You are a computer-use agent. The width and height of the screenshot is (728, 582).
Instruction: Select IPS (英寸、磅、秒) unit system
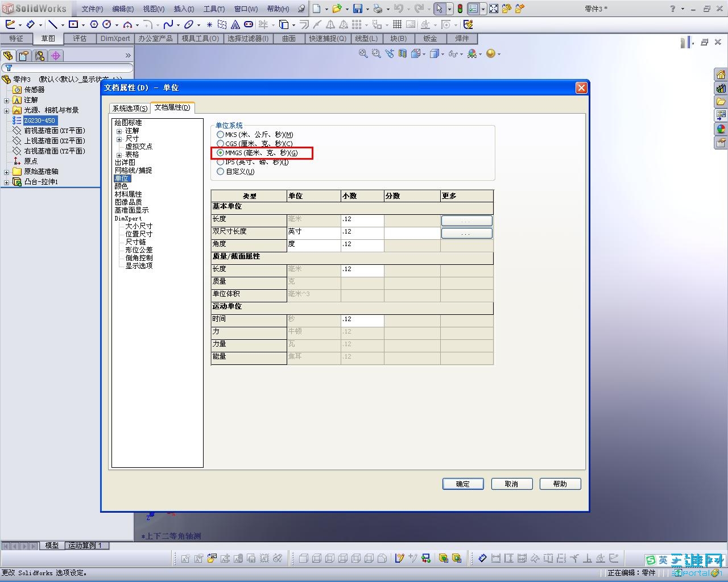220,162
